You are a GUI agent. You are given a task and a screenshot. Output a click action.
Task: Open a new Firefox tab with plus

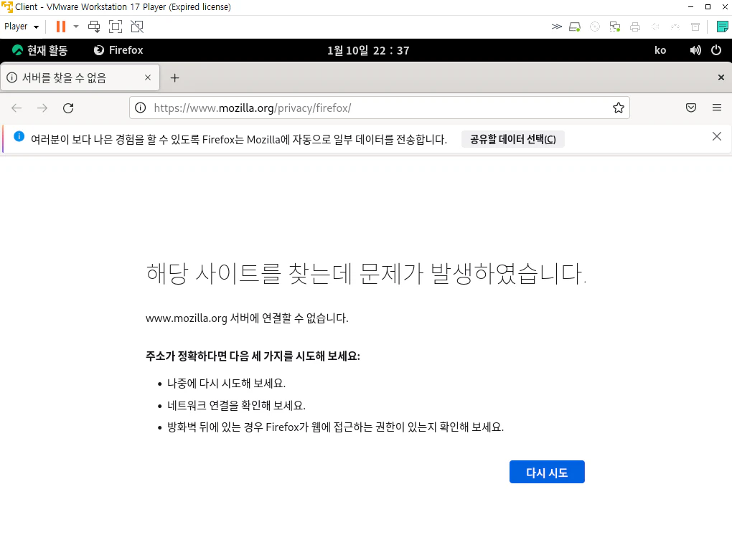[174, 78]
